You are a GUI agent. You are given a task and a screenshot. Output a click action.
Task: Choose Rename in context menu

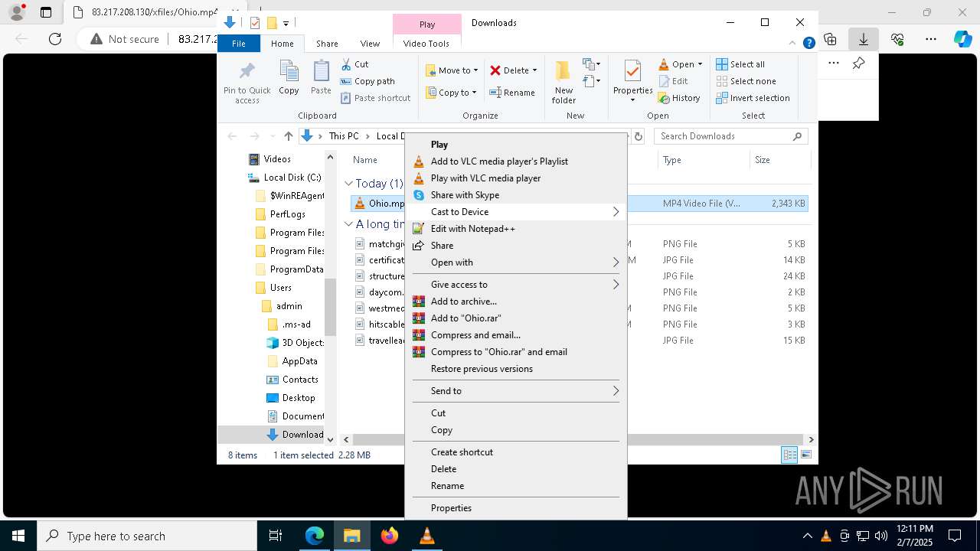pos(516,486)
